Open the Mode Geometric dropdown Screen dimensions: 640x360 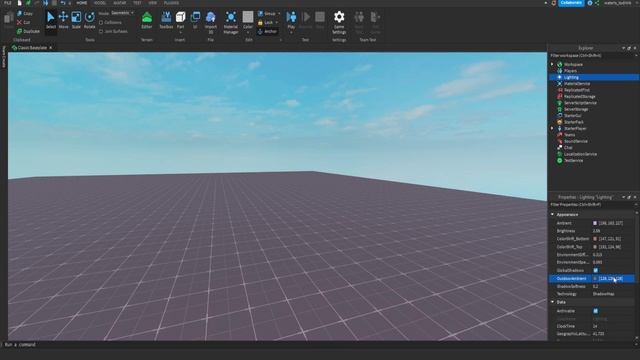(x=122, y=13)
